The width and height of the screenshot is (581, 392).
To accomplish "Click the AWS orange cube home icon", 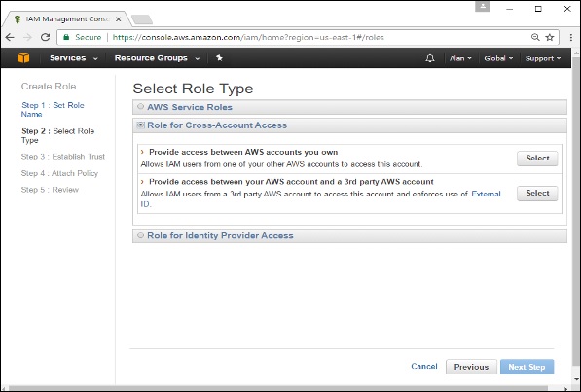I will (x=23, y=57).
